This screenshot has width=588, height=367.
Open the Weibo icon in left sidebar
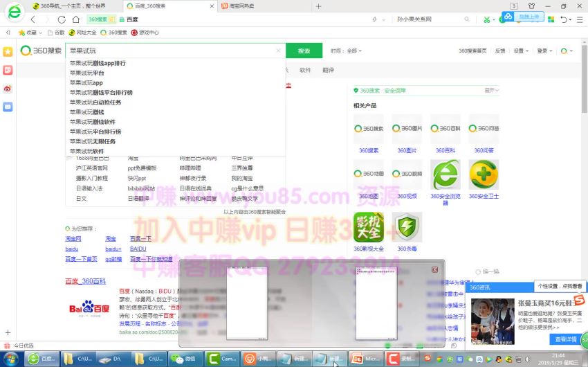click(x=8, y=89)
